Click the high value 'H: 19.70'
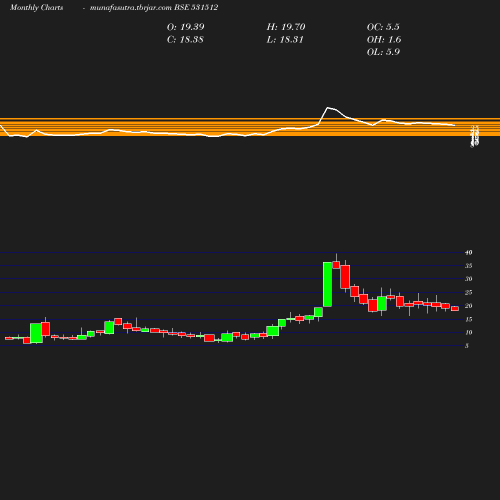Screen dimensions: 500x500 286,27
